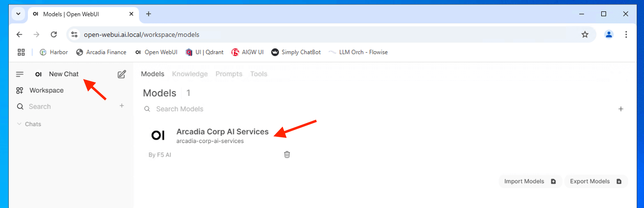Switch to the Knowledge tab
644x208 pixels.
(190, 74)
